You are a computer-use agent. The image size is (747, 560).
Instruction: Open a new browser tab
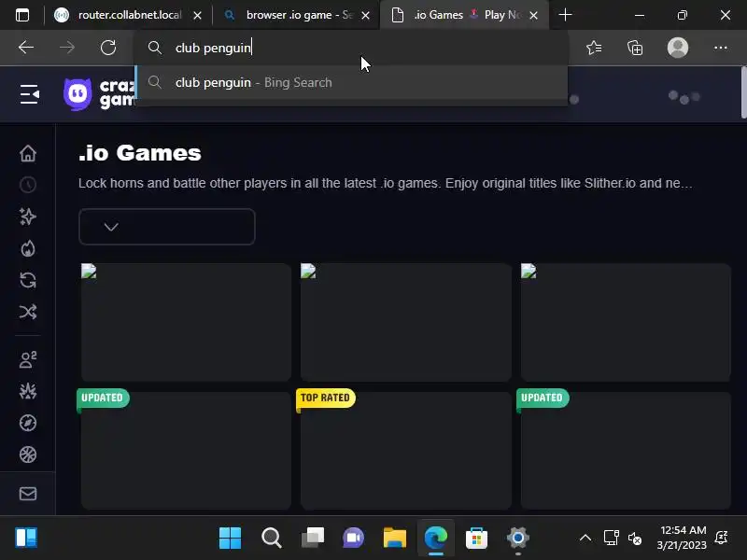(565, 15)
